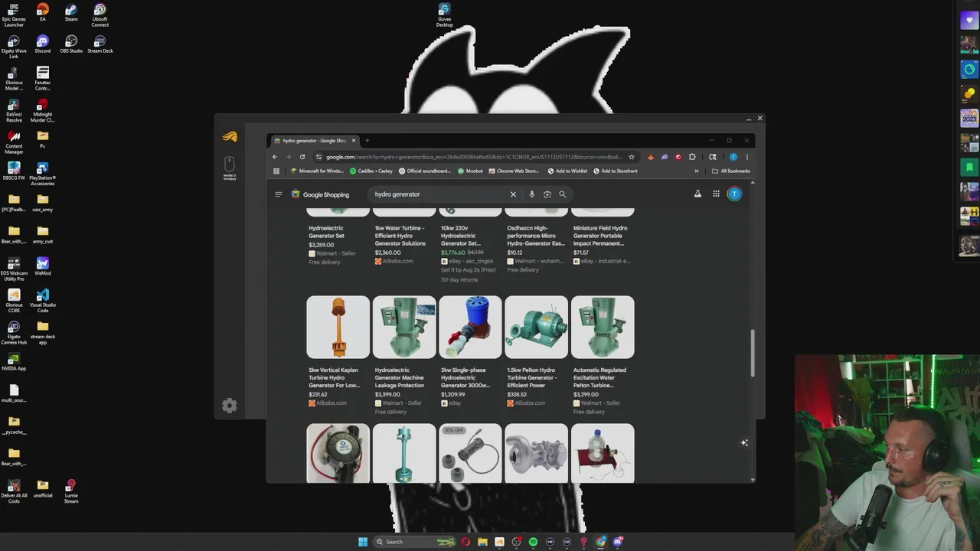Click Osdhezcn High-performance Micro Hydro-Generator title

(x=536, y=236)
